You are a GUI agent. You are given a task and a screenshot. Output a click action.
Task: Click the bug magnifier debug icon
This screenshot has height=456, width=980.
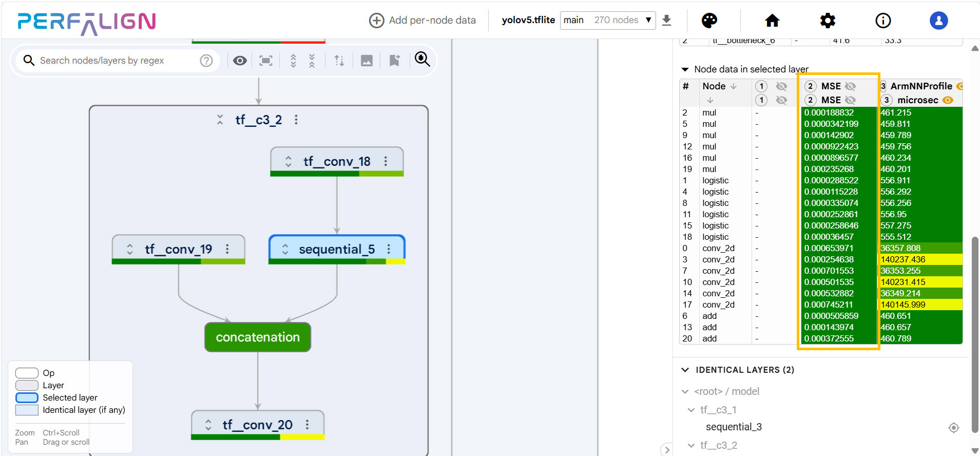(x=422, y=60)
